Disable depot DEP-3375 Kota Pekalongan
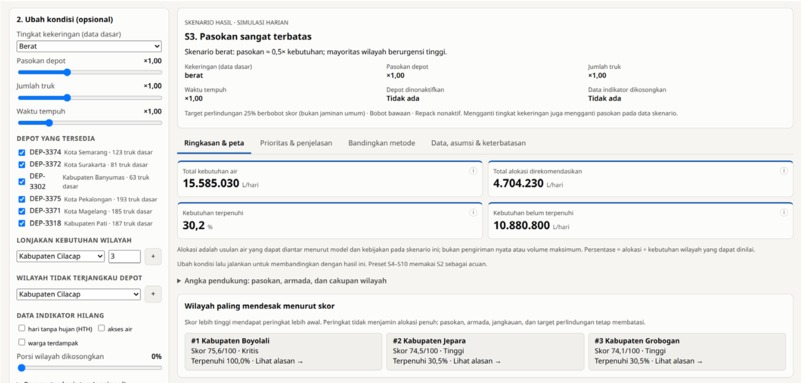806x383 pixels. 22,199
